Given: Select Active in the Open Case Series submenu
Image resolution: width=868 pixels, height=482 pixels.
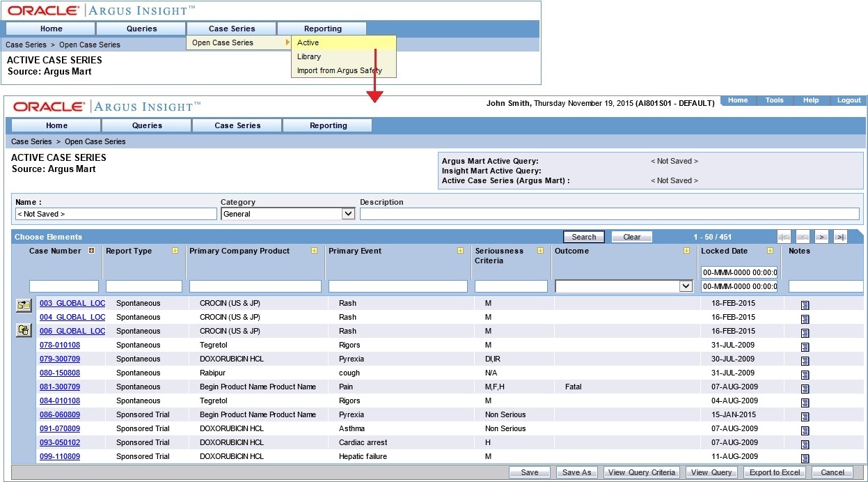Looking at the screenshot, I should (x=344, y=42).
